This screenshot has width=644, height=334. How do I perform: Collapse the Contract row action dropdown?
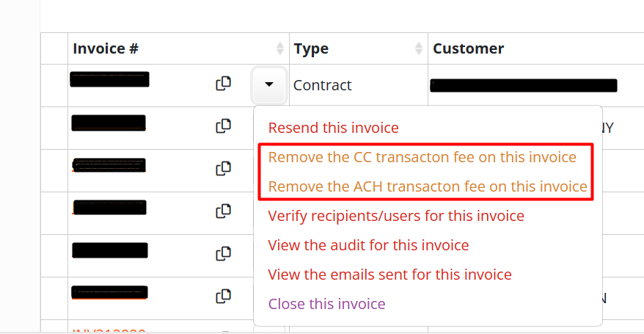[269, 84]
